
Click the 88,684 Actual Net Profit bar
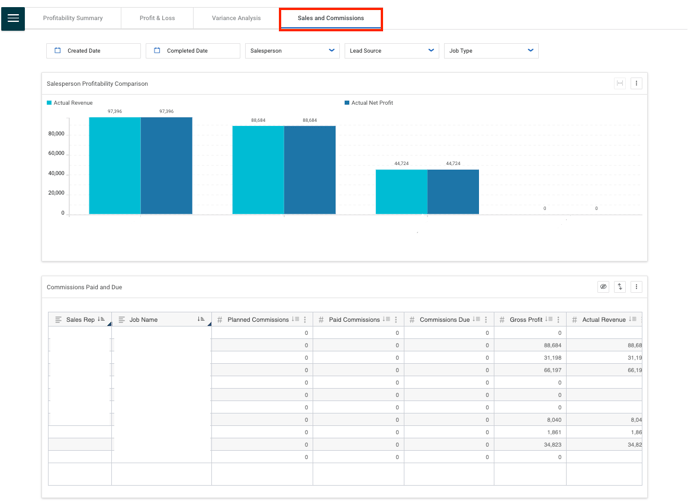pos(310,170)
